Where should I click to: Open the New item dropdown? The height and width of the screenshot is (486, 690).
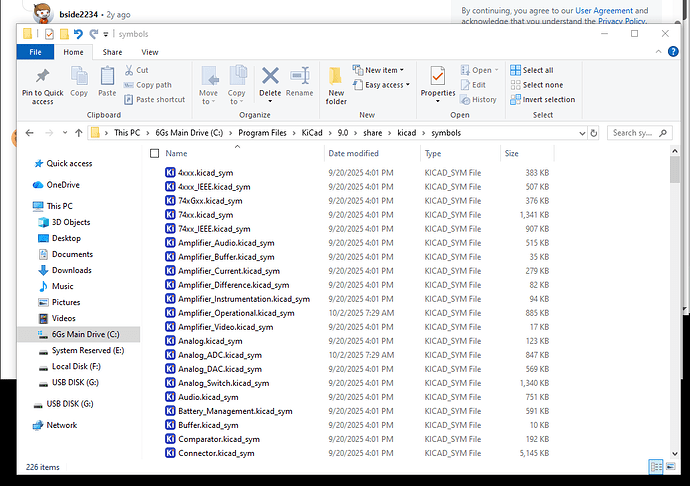(x=378, y=70)
